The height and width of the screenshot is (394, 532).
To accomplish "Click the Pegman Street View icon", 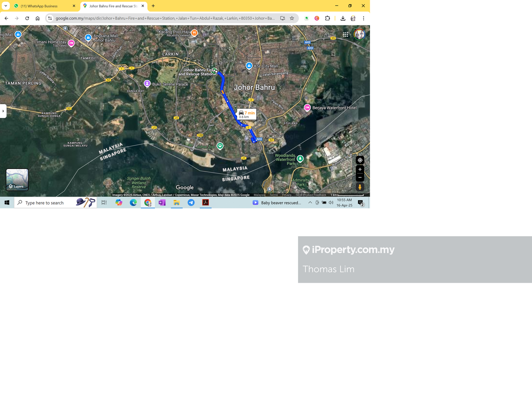I will coord(360,187).
